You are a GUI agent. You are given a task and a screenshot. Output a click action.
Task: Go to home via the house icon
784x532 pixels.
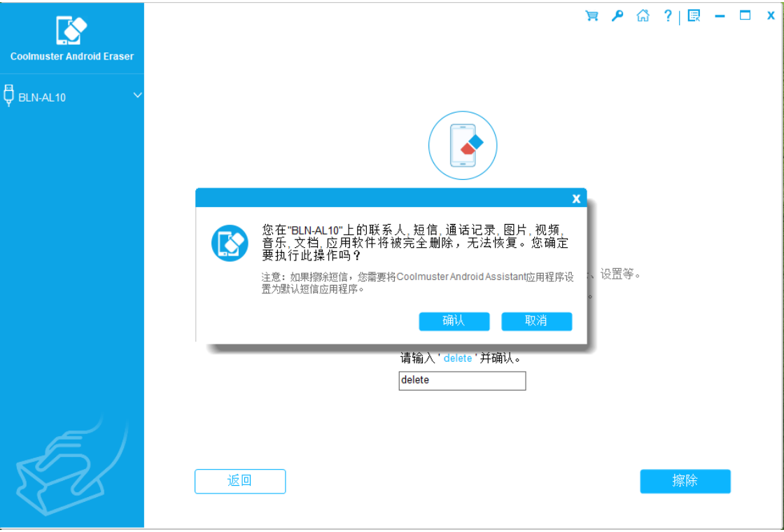(x=643, y=16)
